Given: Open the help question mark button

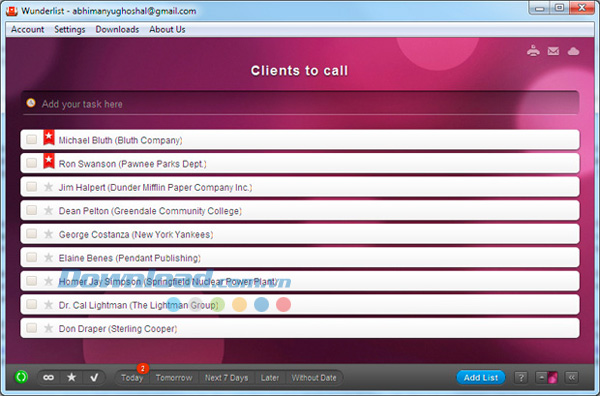Looking at the screenshot, I should click(x=520, y=378).
